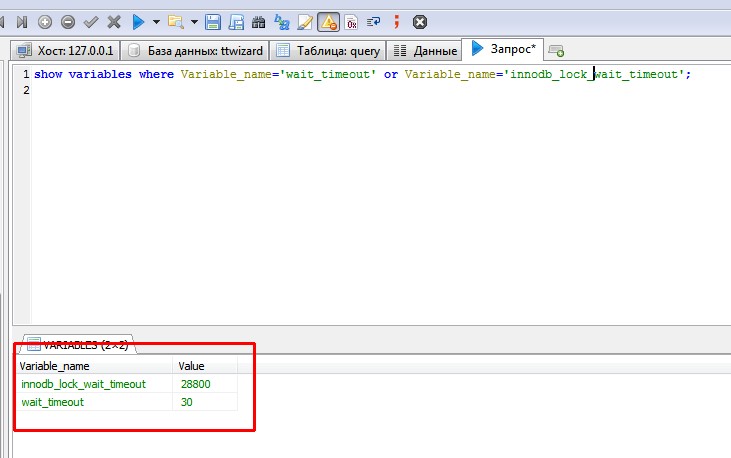
Task: Click the binoculars Find text icon
Action: coord(259,20)
